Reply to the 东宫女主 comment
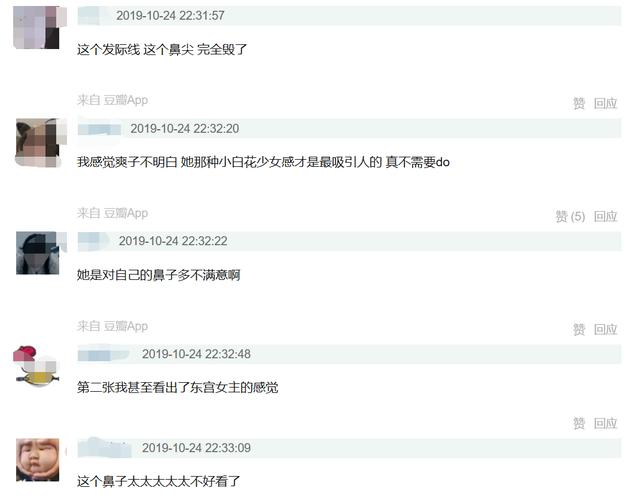 [605, 423]
